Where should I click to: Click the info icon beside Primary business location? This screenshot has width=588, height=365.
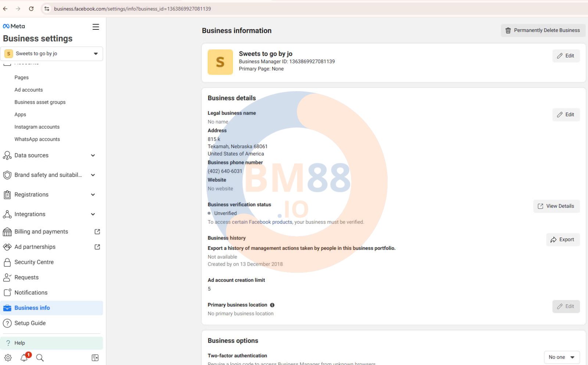click(272, 305)
